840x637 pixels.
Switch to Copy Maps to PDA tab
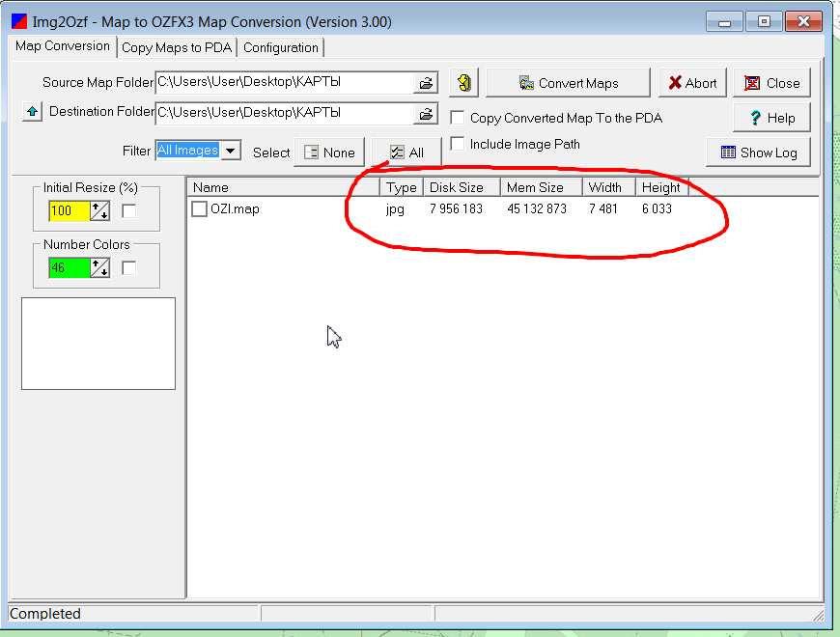pos(178,47)
